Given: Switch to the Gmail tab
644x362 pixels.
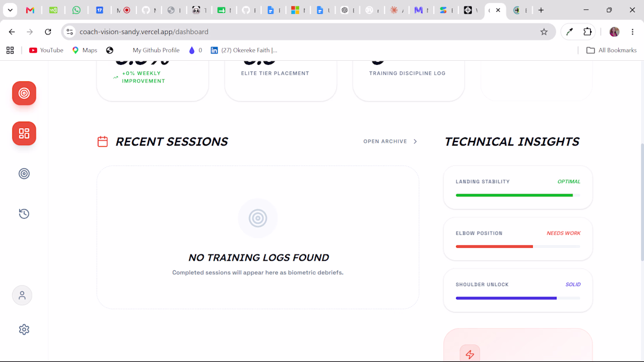Looking at the screenshot, I should tap(30, 11).
